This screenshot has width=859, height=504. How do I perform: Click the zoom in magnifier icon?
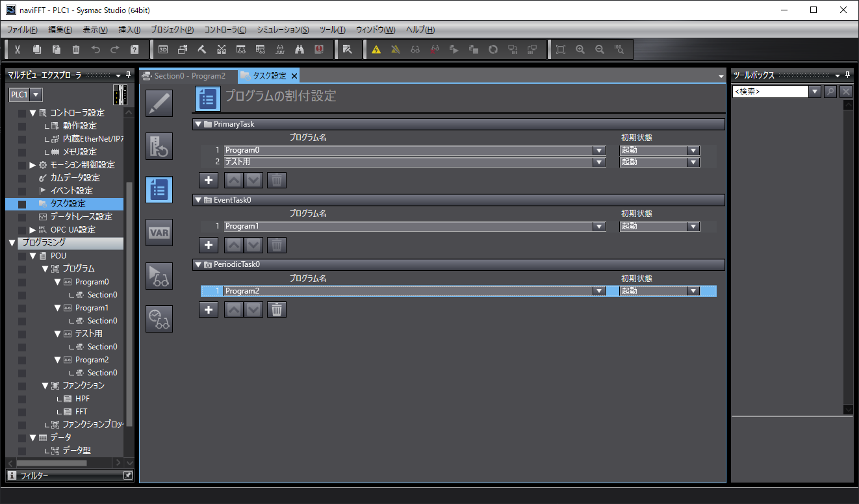(580, 49)
